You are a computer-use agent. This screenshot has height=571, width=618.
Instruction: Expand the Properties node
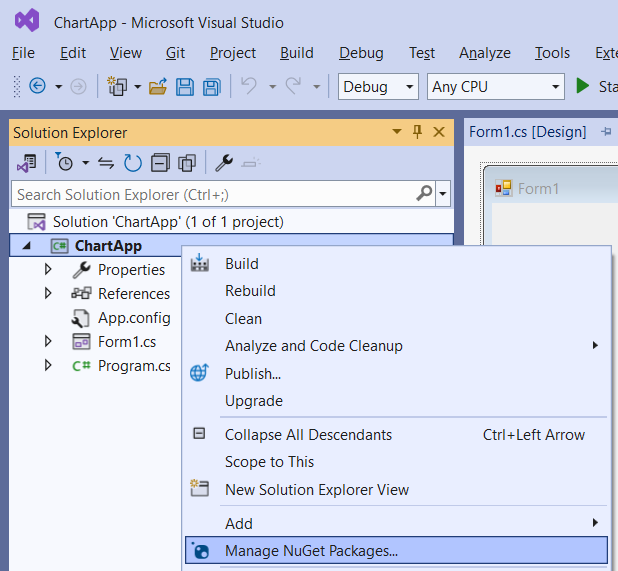[x=48, y=270]
